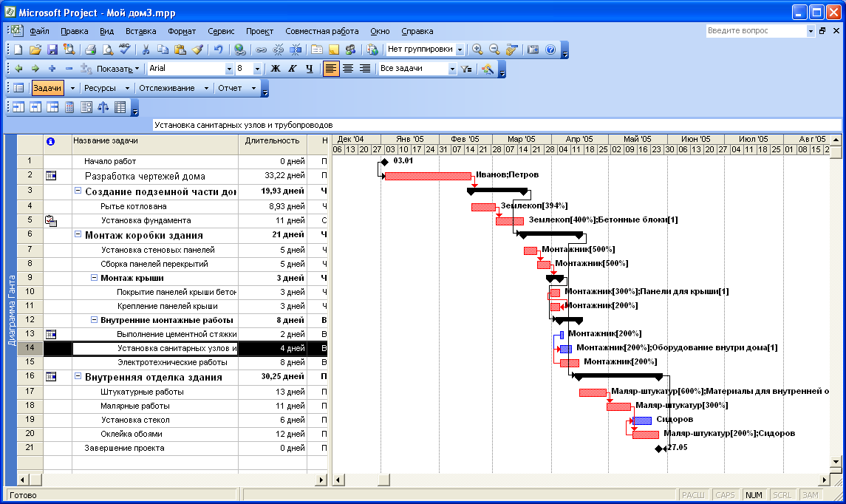The width and height of the screenshot is (846, 504).
Task: Open Microsoft Project help question icon
Action: click(550, 50)
